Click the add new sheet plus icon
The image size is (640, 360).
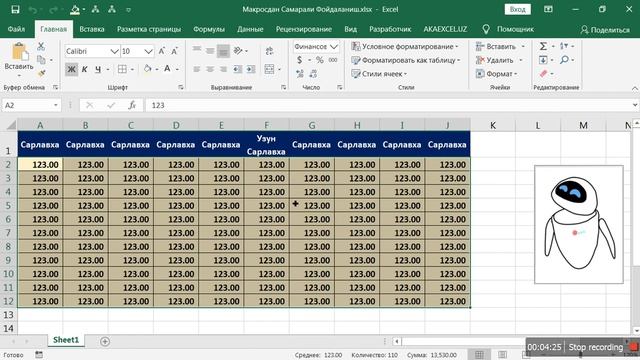105,341
